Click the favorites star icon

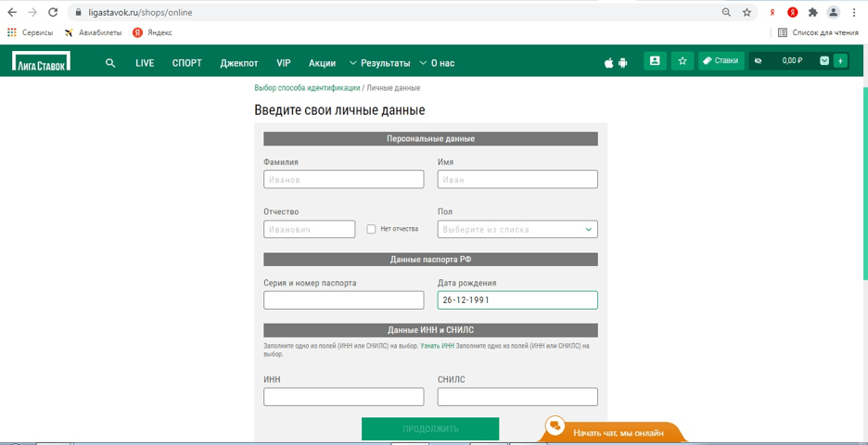pos(683,61)
